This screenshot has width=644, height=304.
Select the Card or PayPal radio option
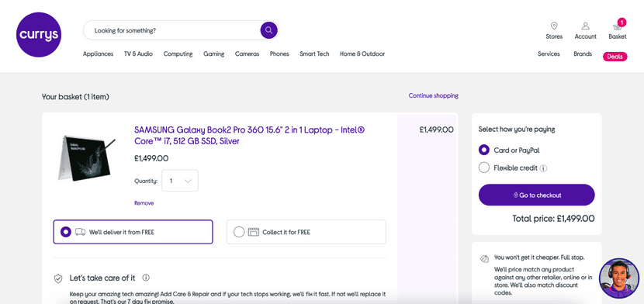tap(484, 150)
